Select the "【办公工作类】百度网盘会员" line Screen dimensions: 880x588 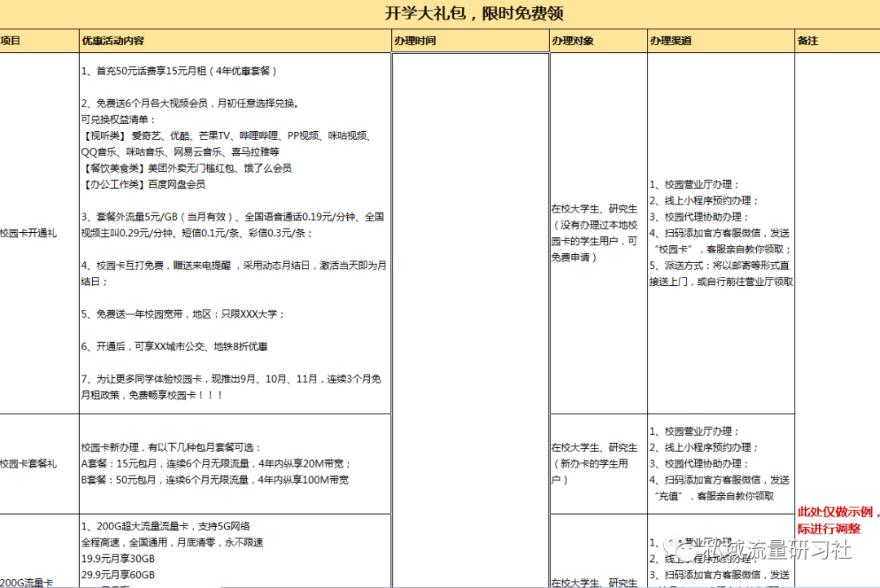coord(143,185)
